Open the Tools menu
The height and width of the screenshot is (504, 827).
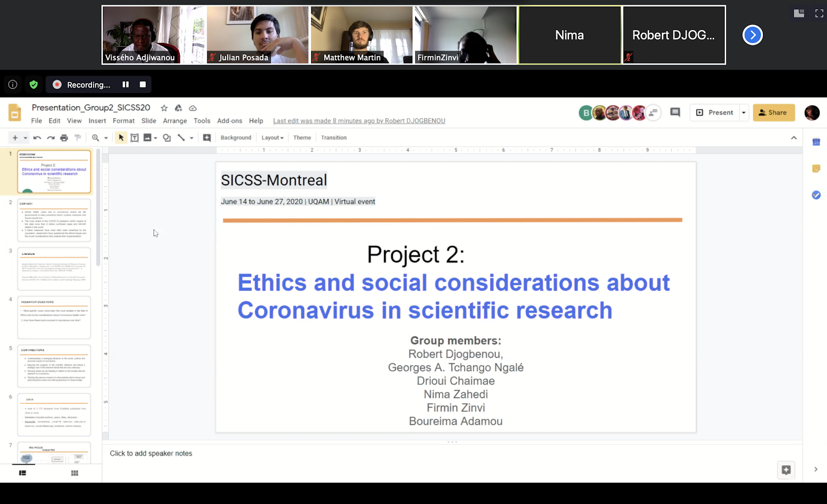[202, 121]
